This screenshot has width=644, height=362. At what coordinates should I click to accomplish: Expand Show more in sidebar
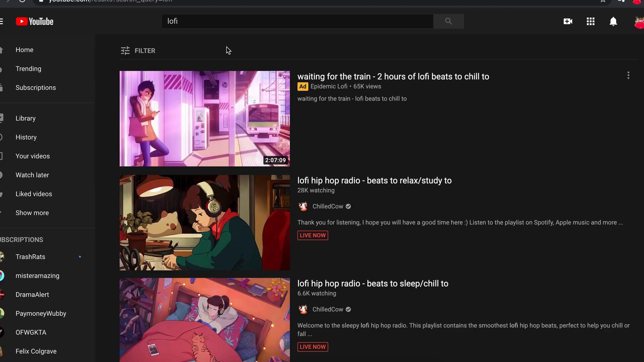tap(32, 213)
